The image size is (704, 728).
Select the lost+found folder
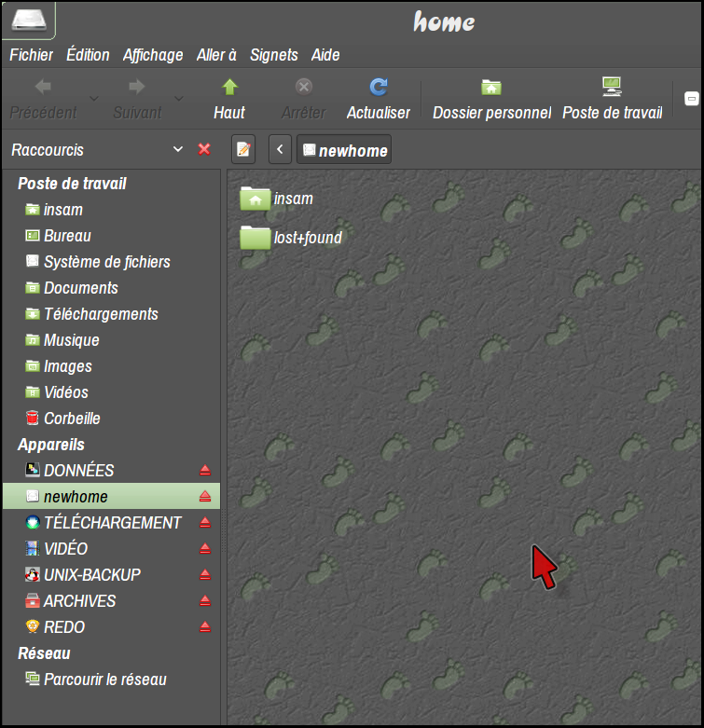[255, 238]
